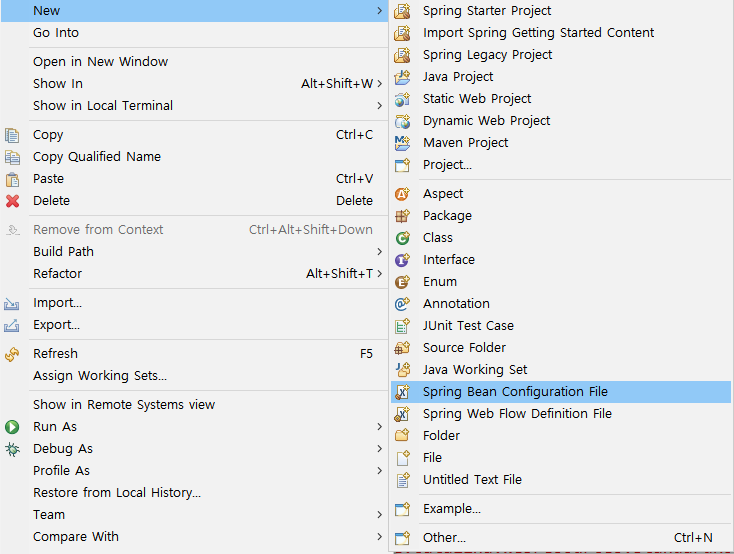The height and width of the screenshot is (554, 734).
Task: Click the Refresh arrows icon
Action: (12, 355)
